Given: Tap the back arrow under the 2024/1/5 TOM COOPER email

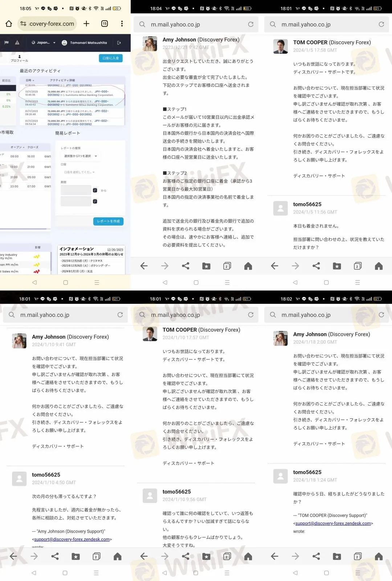Looking at the screenshot, I should point(274,266).
